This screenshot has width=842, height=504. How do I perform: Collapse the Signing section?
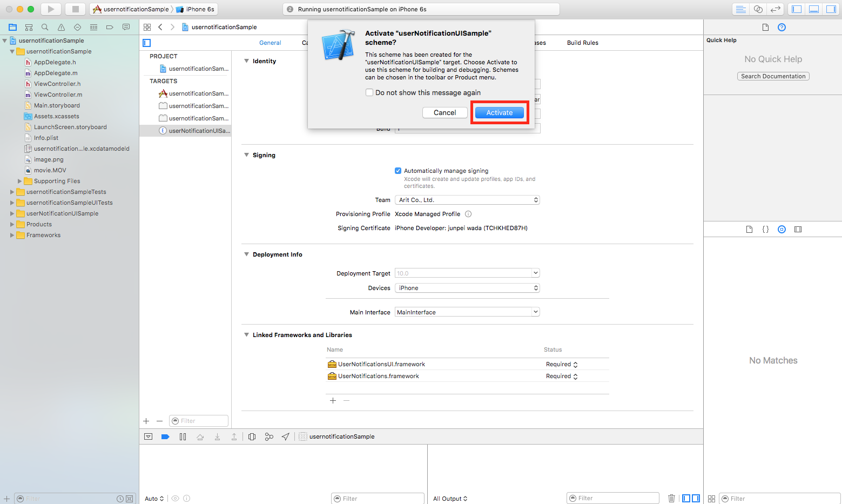[x=247, y=155]
